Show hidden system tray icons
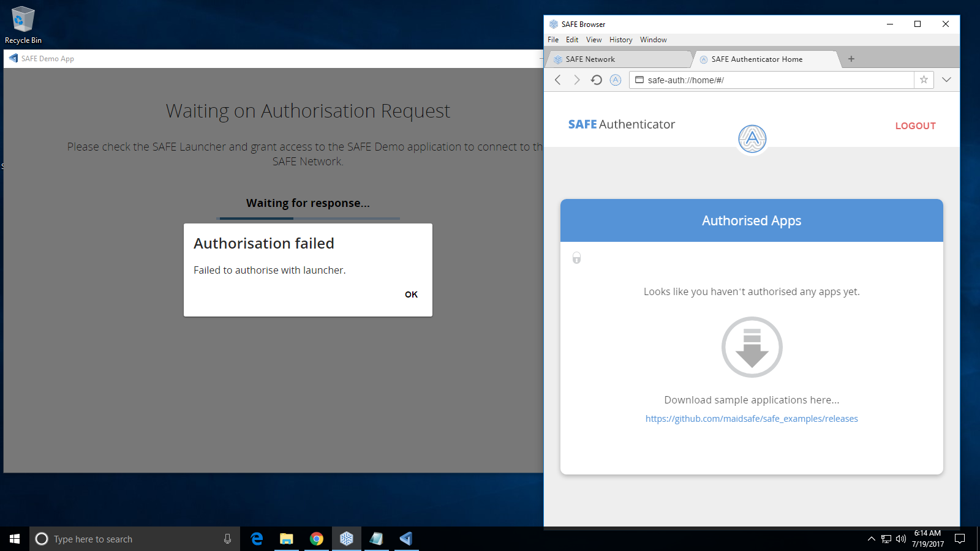This screenshot has width=980, height=551. click(x=871, y=539)
